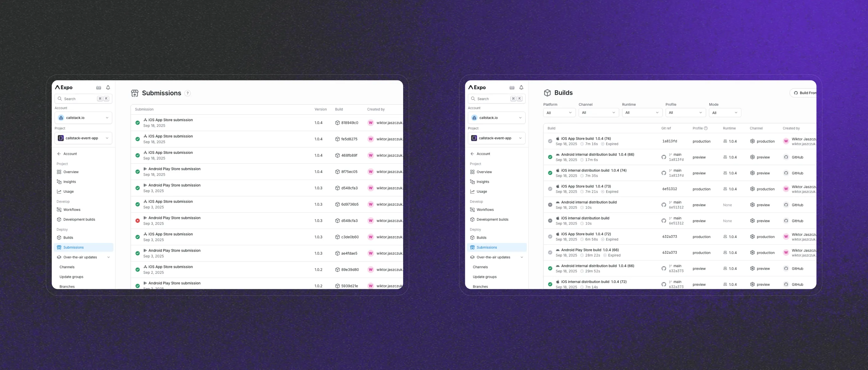This screenshot has height=370, width=868.
Task: Open the callstack.io account dropdown in the Builds window
Action: point(496,118)
